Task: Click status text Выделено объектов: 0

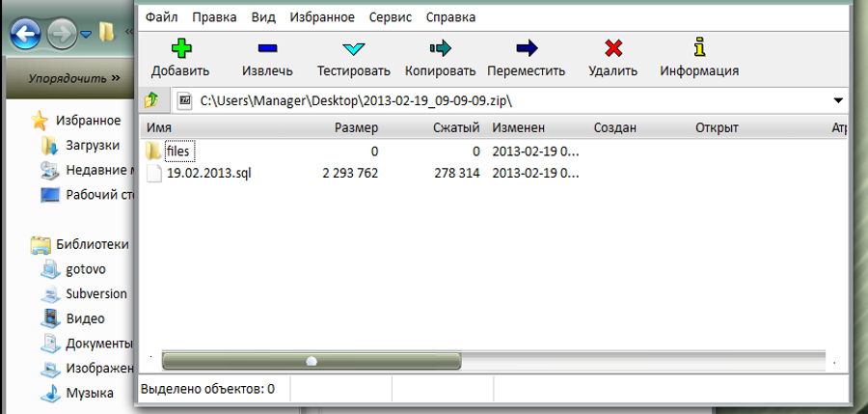Action: pyautogui.click(x=208, y=389)
